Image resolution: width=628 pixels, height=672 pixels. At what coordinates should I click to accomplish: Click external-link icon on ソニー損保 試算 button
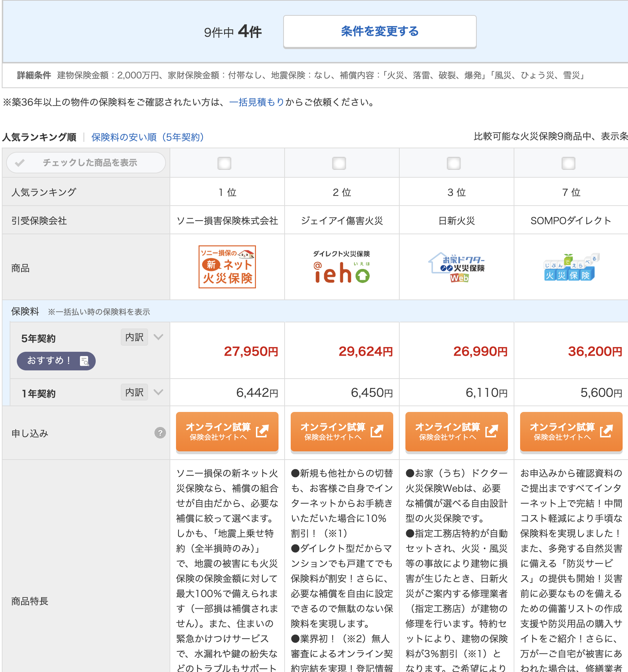(262, 431)
